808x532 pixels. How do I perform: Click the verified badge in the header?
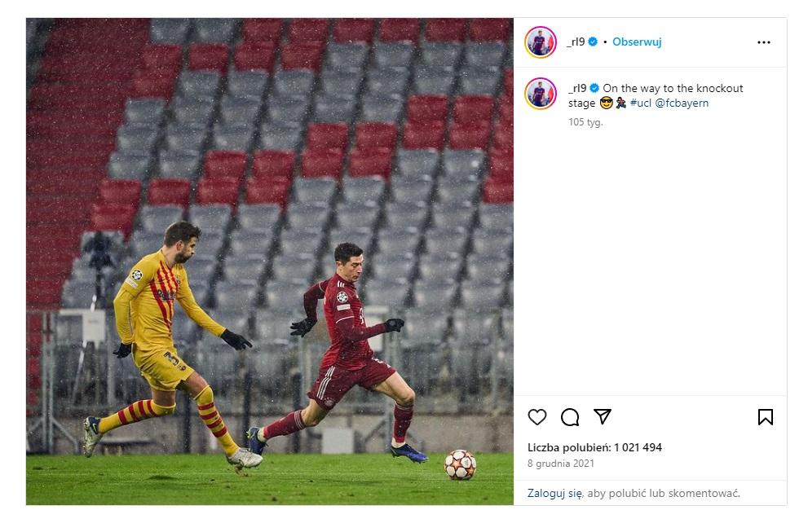coord(593,42)
